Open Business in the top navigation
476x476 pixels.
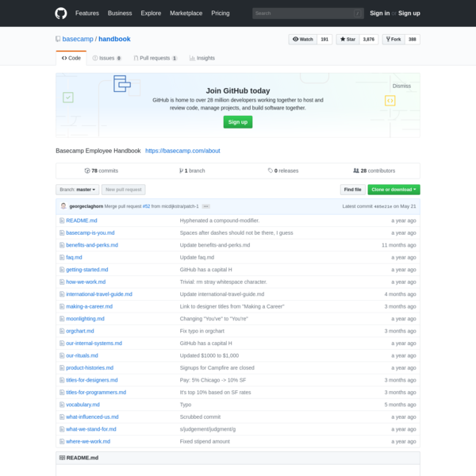pyautogui.click(x=120, y=13)
